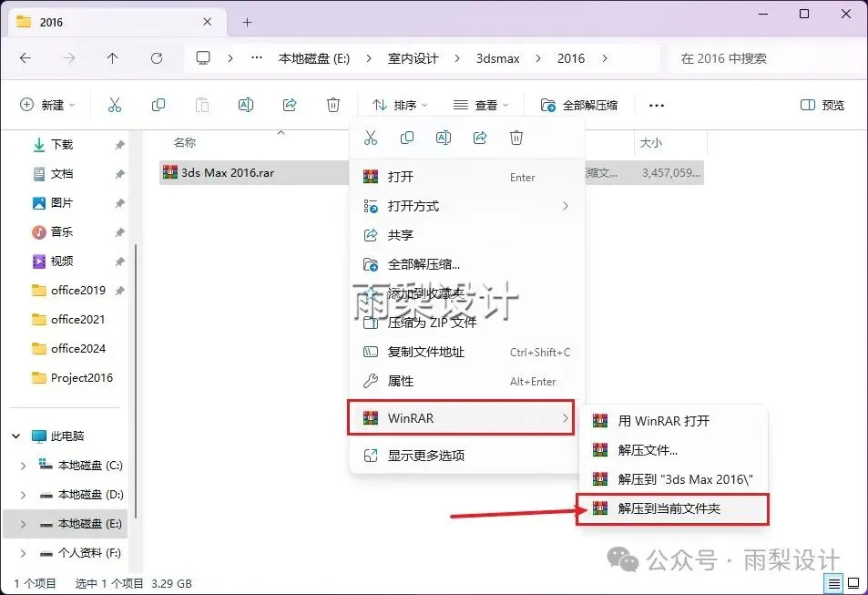Image resolution: width=868 pixels, height=595 pixels.
Task: Click the Delete trash icon in the main toolbar
Action: pyautogui.click(x=333, y=105)
